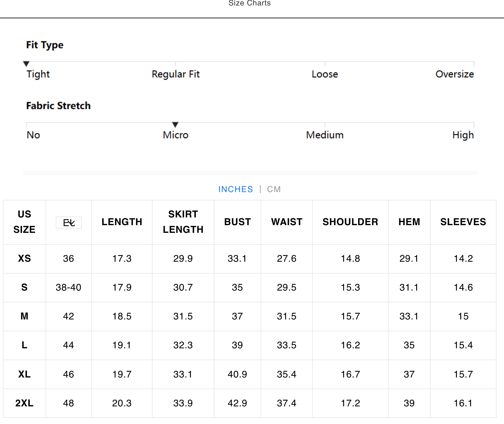Click the SKIRT LENGTH column header
This screenshot has width=504, height=424.
(183, 222)
